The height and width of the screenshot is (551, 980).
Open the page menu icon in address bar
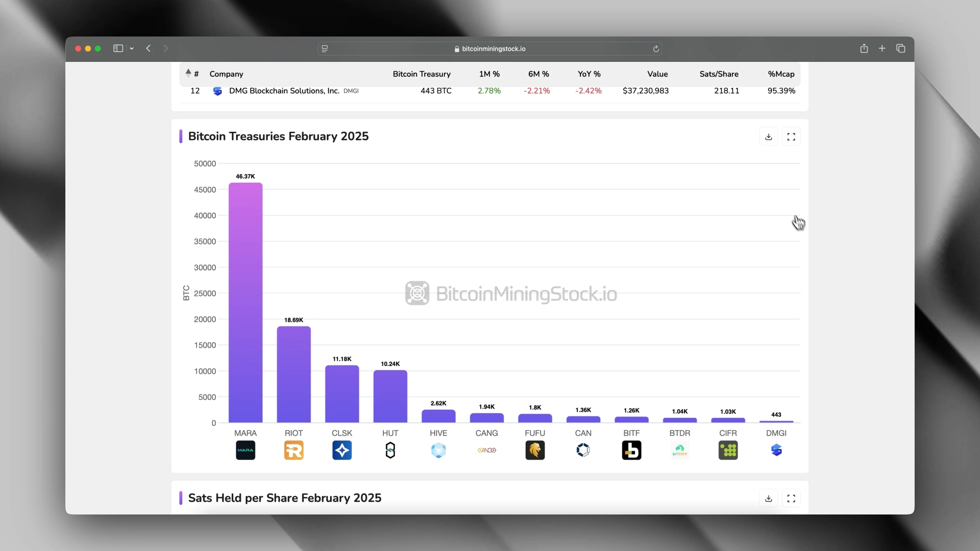coord(325,49)
